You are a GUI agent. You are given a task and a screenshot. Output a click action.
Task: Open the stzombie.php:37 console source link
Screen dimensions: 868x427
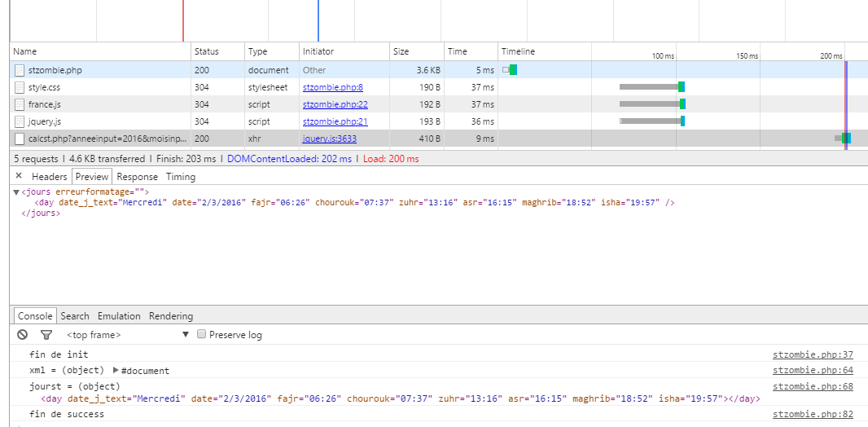pos(813,354)
